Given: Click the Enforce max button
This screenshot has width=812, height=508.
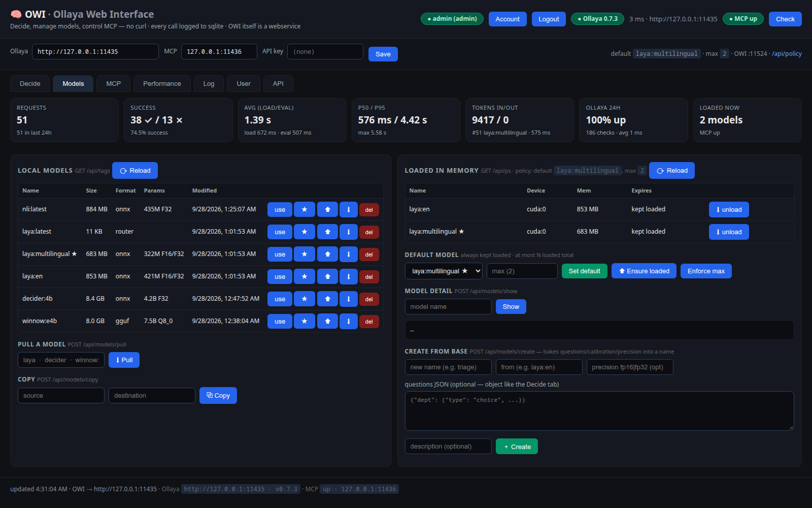Looking at the screenshot, I should click(706, 271).
